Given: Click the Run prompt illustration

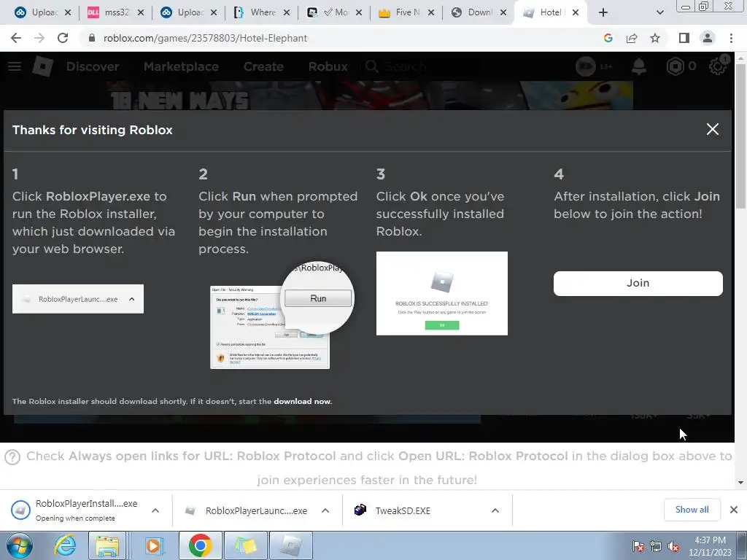Looking at the screenshot, I should (x=282, y=315).
